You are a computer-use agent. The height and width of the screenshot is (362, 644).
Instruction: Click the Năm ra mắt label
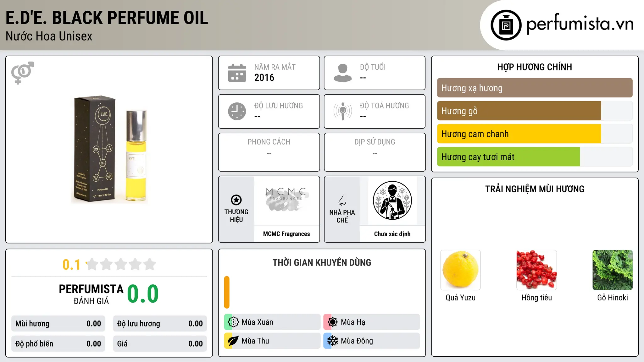275,67
